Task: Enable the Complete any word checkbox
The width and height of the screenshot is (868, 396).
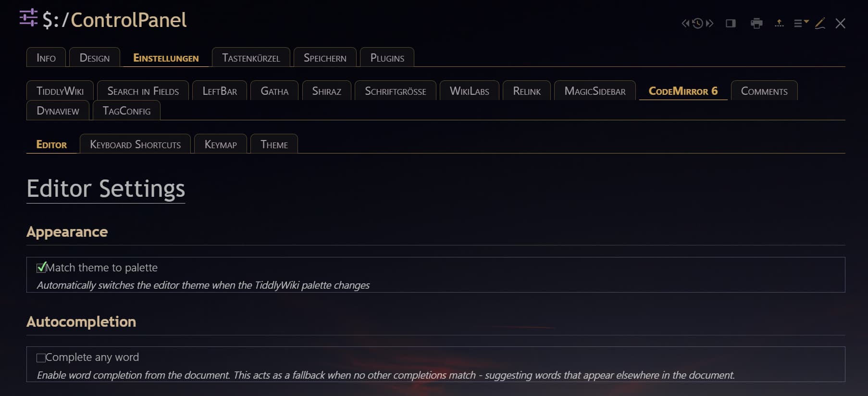Action: tap(41, 358)
